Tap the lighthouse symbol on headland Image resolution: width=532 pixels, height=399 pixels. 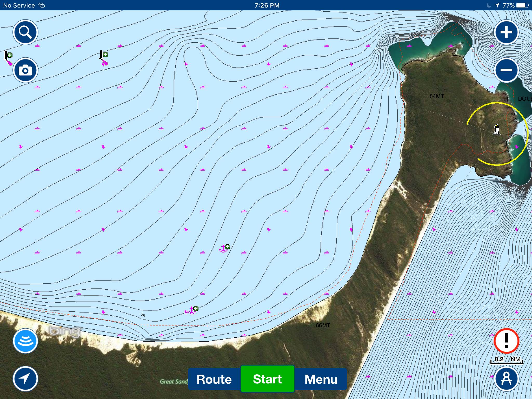pos(497,130)
